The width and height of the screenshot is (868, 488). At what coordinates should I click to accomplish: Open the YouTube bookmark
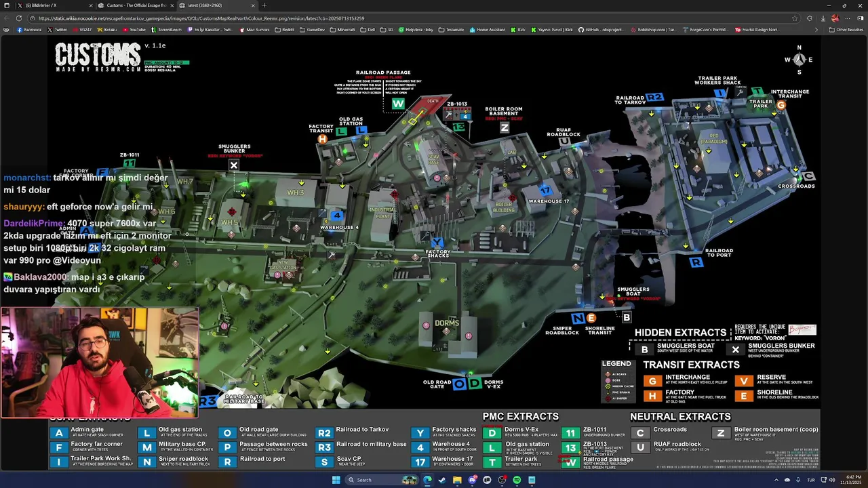click(134, 30)
